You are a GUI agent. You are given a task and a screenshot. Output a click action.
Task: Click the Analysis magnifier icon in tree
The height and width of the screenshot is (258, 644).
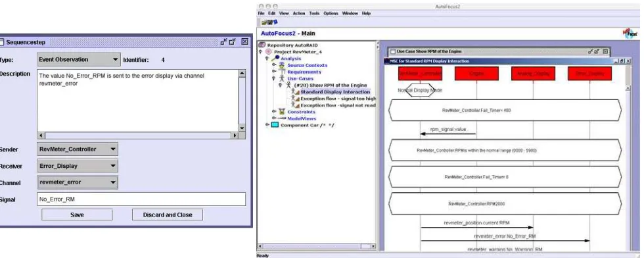[x=275, y=59]
